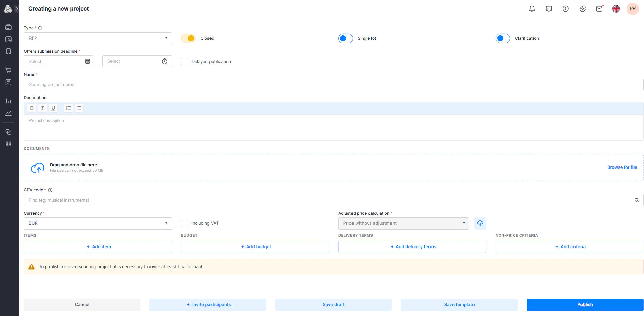Enable the Delayed publication checkbox

(185, 61)
